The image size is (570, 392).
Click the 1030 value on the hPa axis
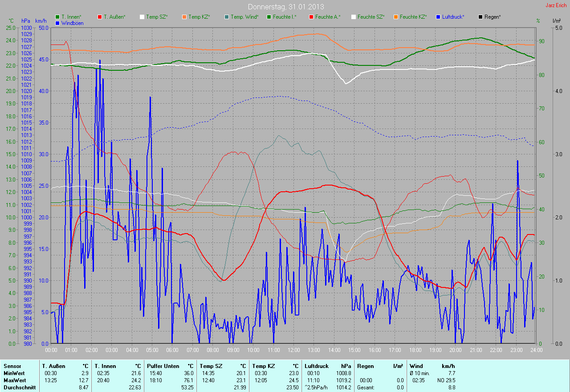point(26,28)
